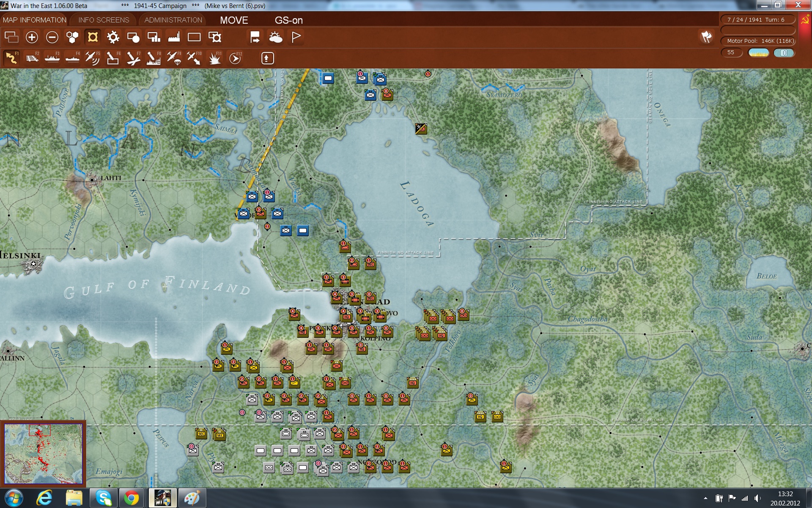Click the LADOGA lake label
Image resolution: width=812 pixels, height=508 pixels.
(x=417, y=204)
